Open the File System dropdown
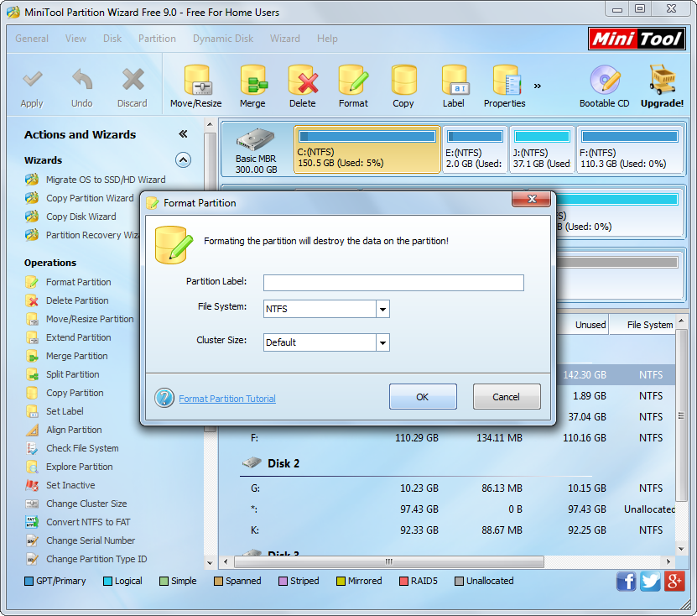This screenshot has width=697, height=616. click(x=382, y=309)
